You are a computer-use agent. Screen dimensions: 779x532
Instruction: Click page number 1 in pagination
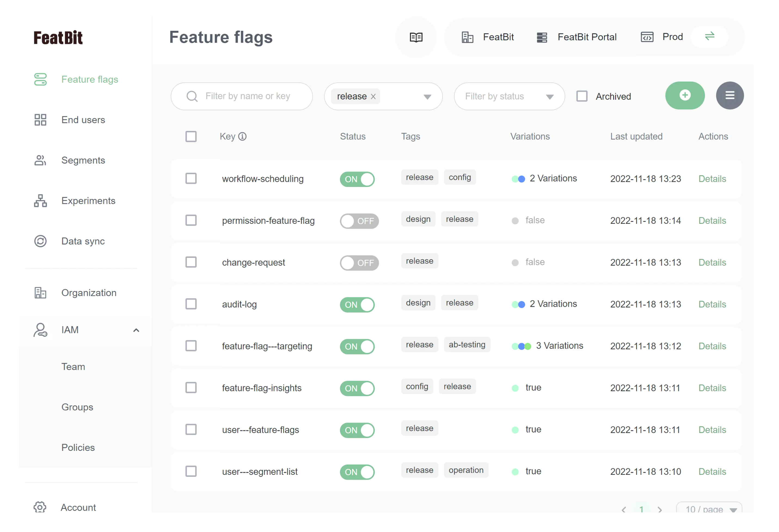[x=641, y=510]
